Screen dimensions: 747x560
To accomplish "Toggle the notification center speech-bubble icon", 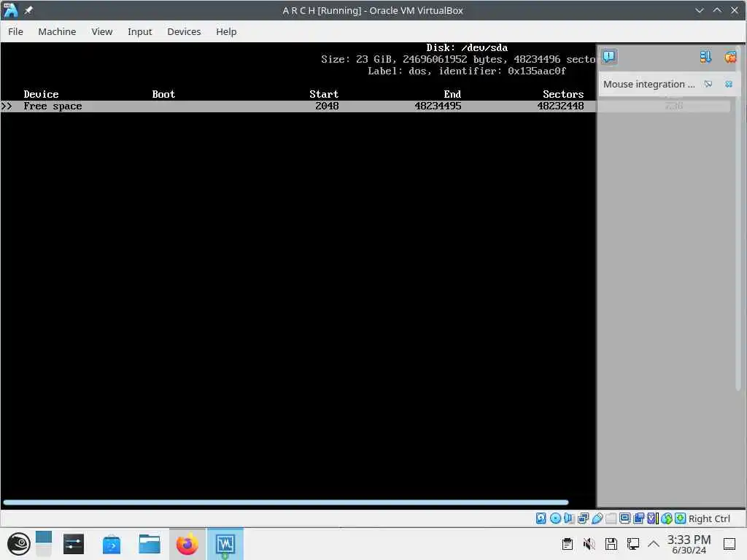I will pos(609,57).
